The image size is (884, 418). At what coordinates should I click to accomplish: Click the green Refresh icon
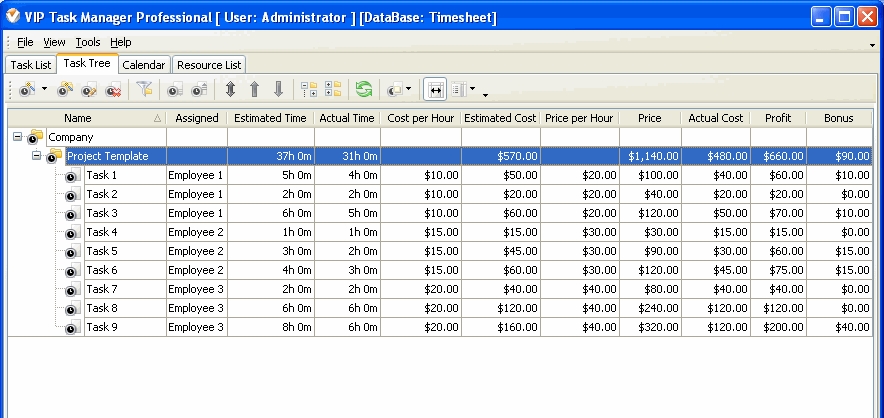pos(364,90)
